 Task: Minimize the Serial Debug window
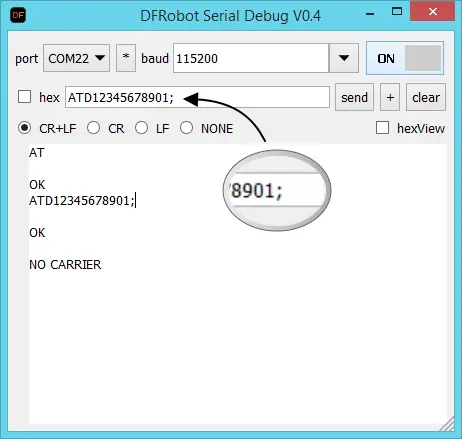click(370, 13)
